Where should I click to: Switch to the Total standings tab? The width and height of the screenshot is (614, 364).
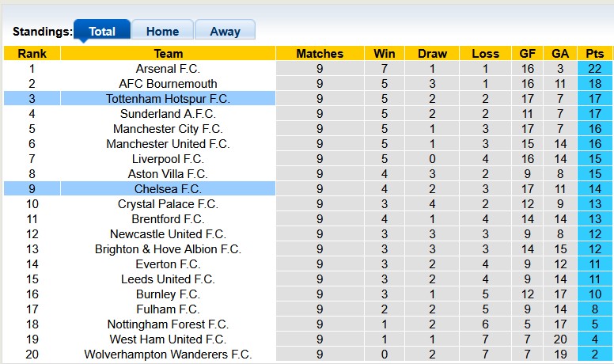click(102, 32)
